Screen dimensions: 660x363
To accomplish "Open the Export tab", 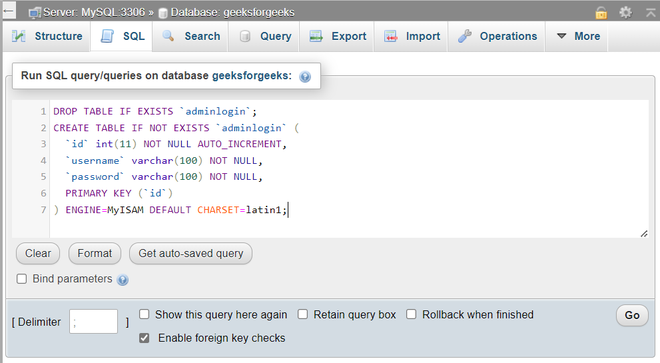I will coord(337,37).
